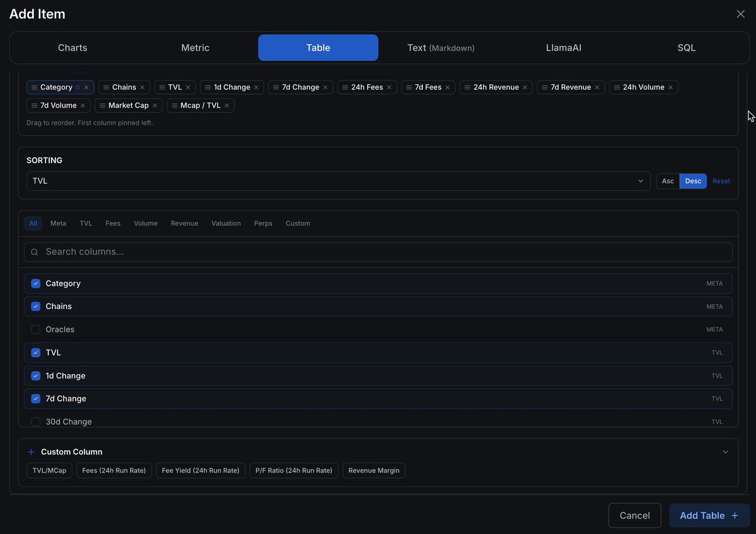
Task: Set sorting order to Asc
Action: [x=668, y=181]
